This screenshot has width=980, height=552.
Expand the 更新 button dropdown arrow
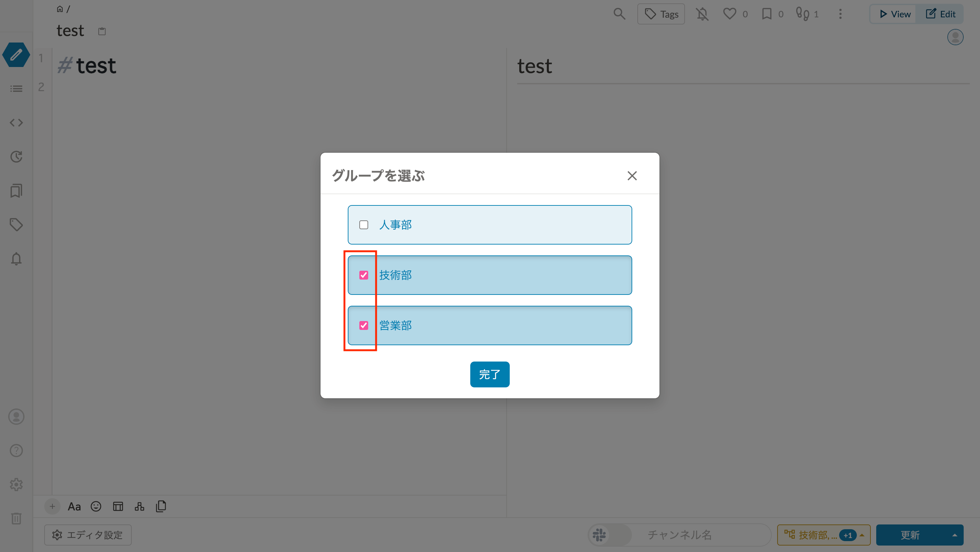coord(956,535)
